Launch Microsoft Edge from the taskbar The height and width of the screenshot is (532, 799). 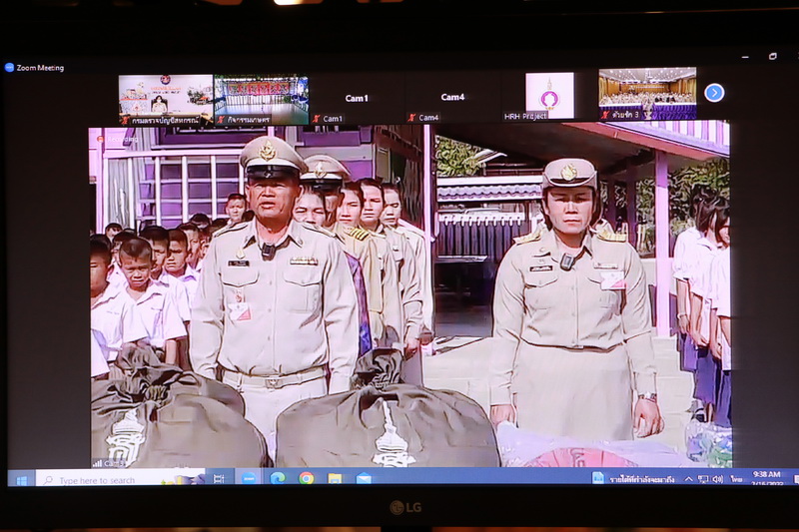(278, 478)
